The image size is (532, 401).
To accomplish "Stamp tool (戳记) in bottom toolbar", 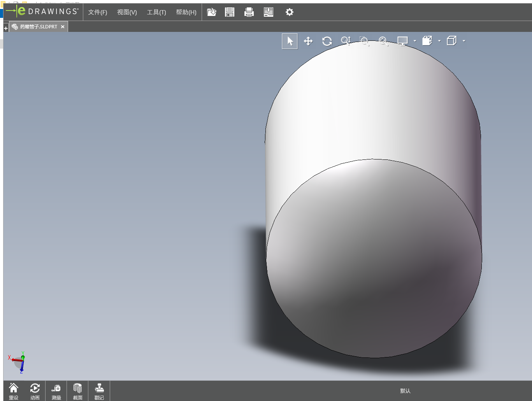I will click(x=99, y=391).
